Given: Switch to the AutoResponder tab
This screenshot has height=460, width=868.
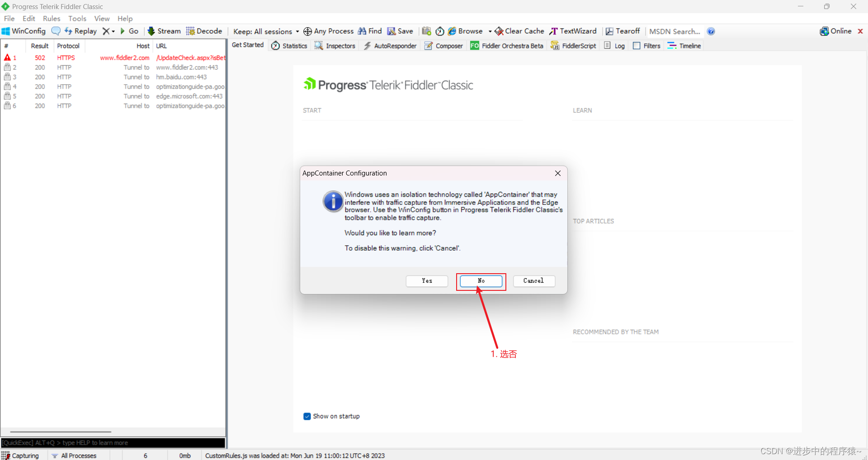Looking at the screenshot, I should 390,46.
